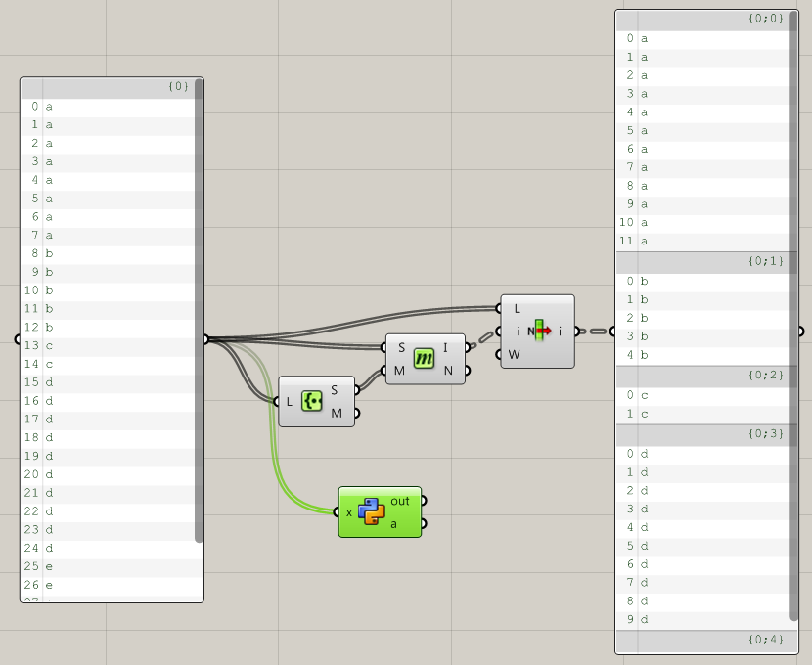
Task: Select row 13 'c' in left panel
Action: tap(109, 345)
